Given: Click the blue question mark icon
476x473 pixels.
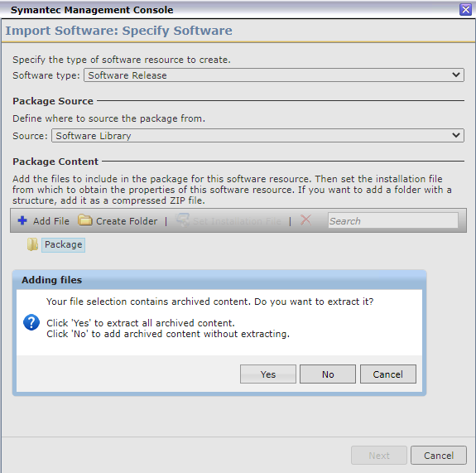Looking at the screenshot, I should (31, 322).
